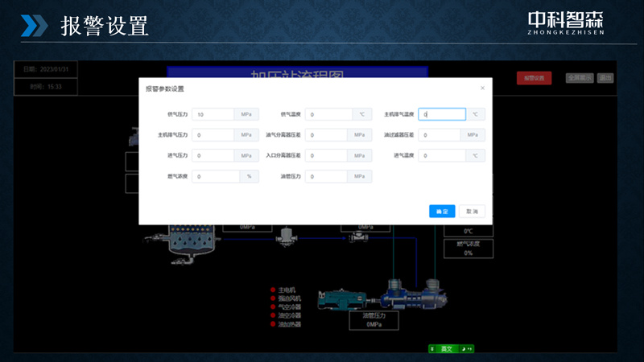Click the small filter vessel graphic on pipeline

click(287, 237)
